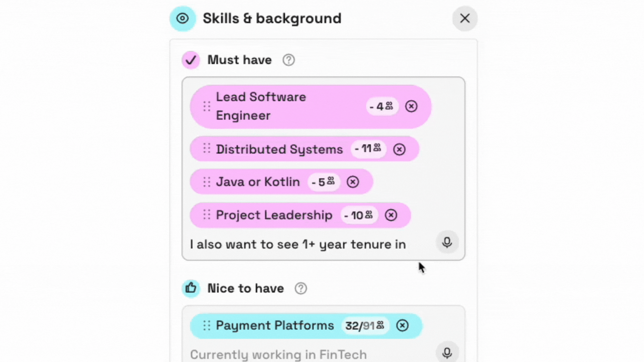The width and height of the screenshot is (644, 362).
Task: Toggle the Must have checkmark icon
Action: 191,60
